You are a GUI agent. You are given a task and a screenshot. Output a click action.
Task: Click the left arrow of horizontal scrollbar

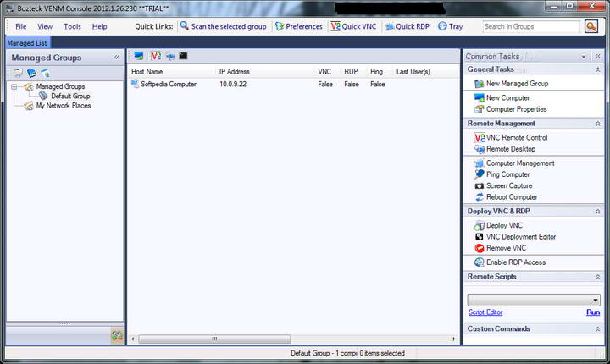click(x=133, y=339)
